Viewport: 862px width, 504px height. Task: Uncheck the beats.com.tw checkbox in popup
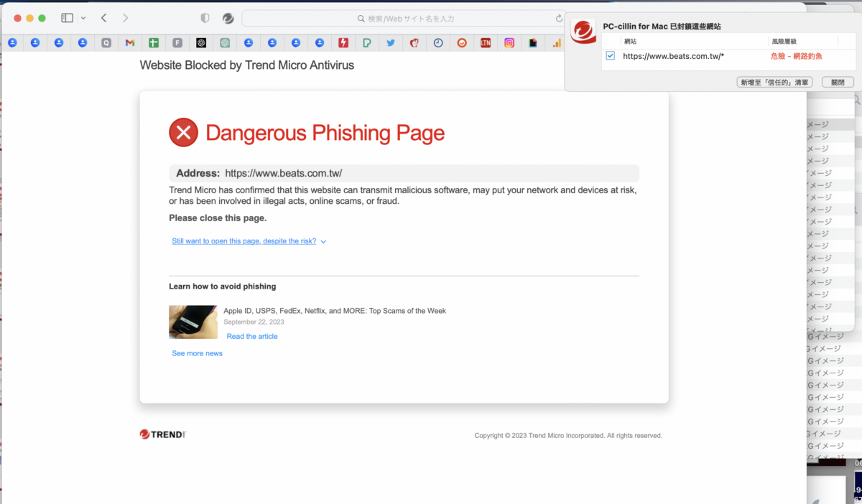(x=611, y=55)
